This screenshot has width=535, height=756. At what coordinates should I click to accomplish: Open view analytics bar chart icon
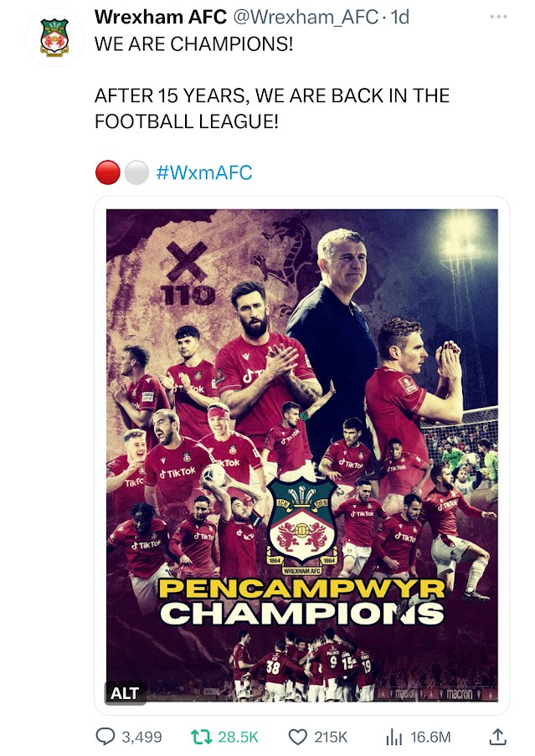point(394,737)
